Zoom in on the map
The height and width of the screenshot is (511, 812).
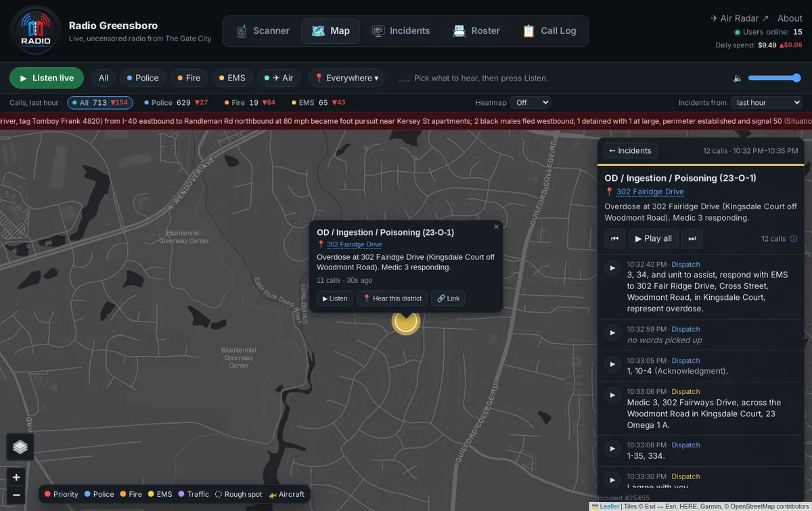(x=16, y=477)
